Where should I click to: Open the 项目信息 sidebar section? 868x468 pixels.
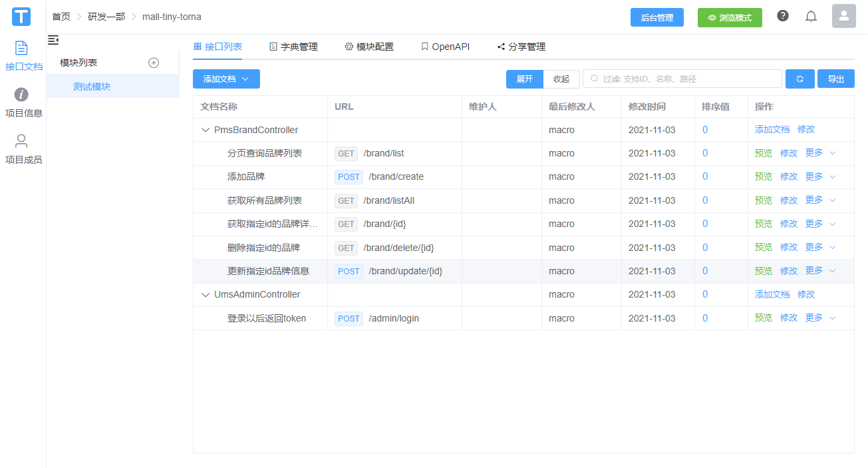(x=23, y=103)
